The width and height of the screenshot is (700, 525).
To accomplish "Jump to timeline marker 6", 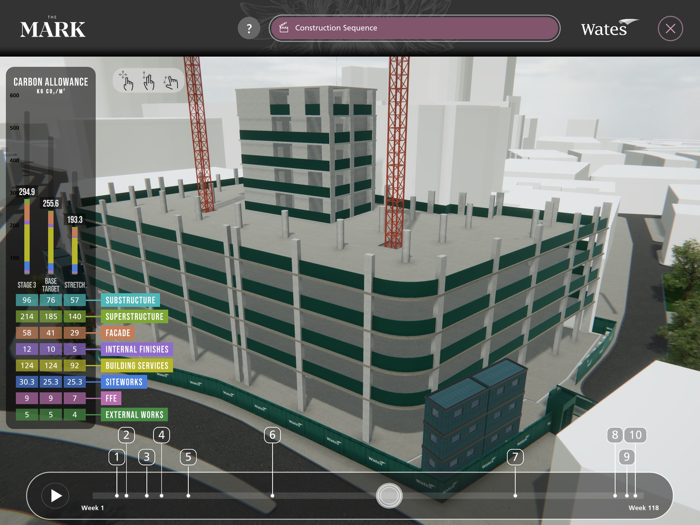I will click(x=273, y=435).
